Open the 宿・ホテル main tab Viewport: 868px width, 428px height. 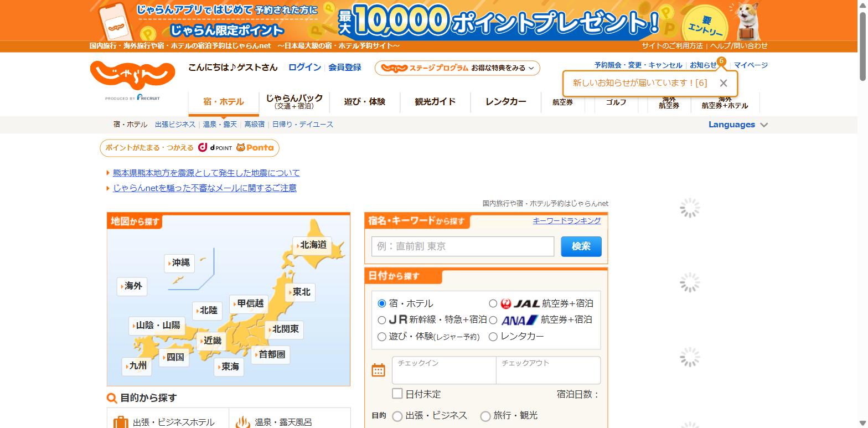point(223,102)
